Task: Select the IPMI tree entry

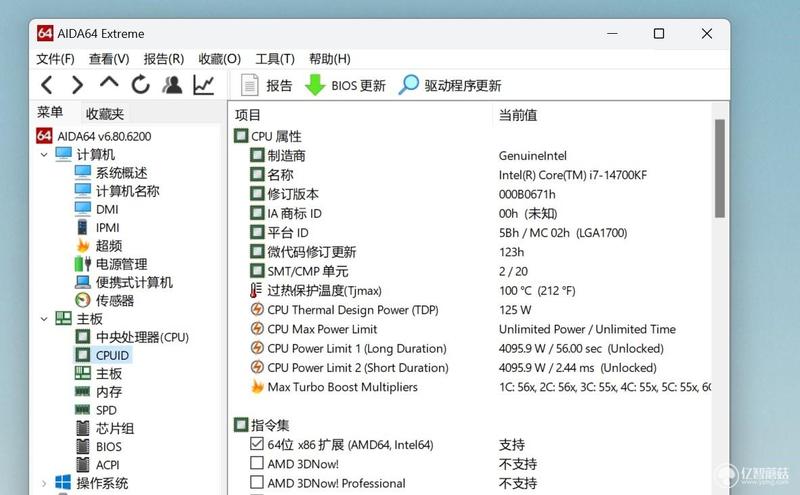Action: click(x=97, y=228)
